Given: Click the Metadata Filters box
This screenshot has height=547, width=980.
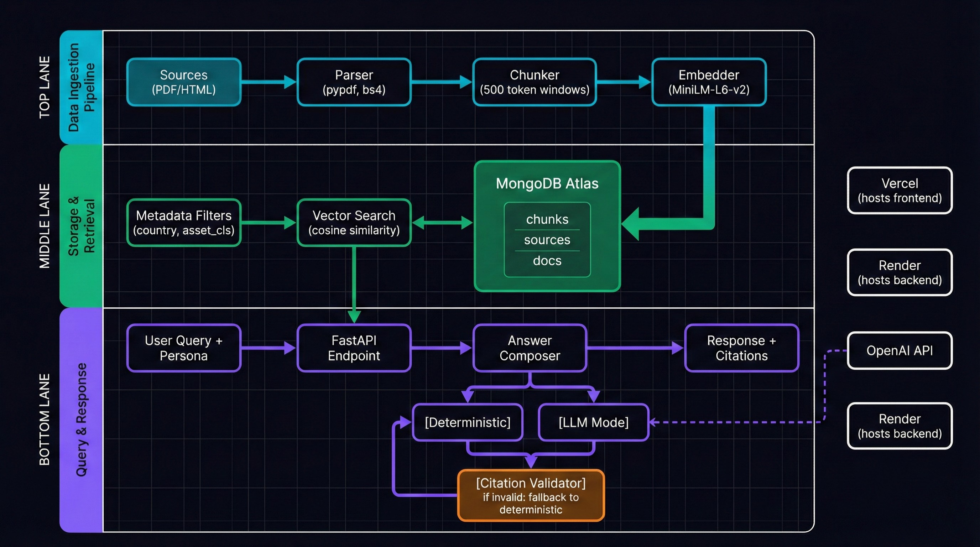Looking at the screenshot, I should (x=184, y=223).
